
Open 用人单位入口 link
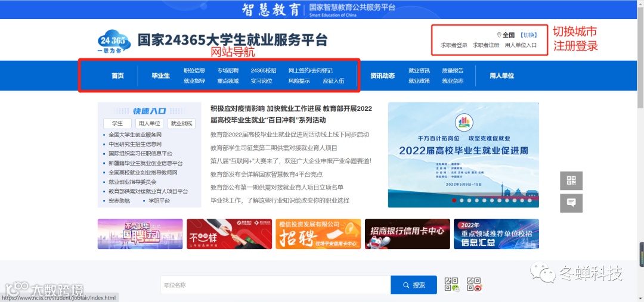pyautogui.click(x=521, y=45)
